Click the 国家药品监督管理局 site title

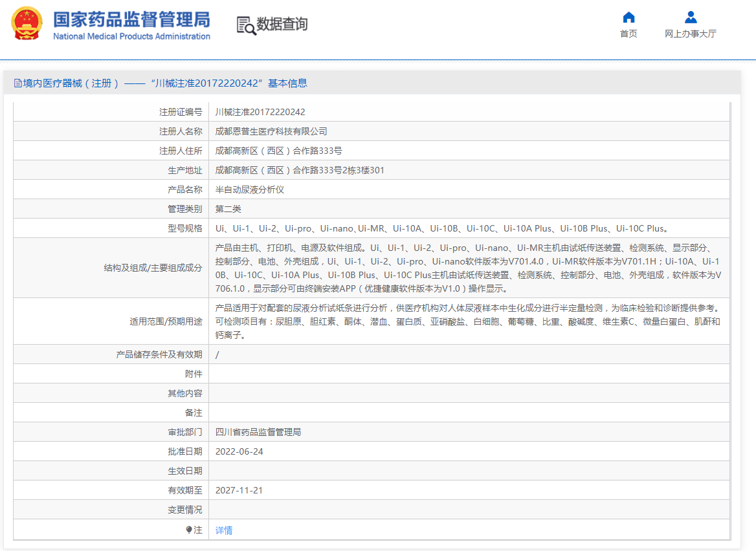pyautogui.click(x=131, y=19)
